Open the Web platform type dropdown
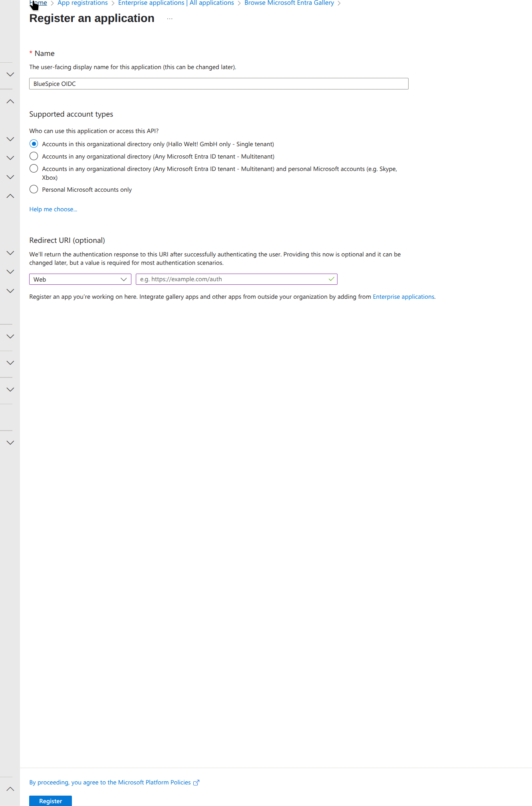This screenshot has width=532, height=806. pos(80,279)
